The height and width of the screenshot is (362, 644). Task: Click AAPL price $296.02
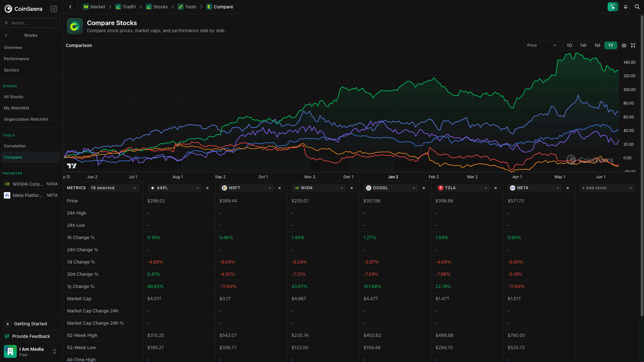(x=156, y=201)
